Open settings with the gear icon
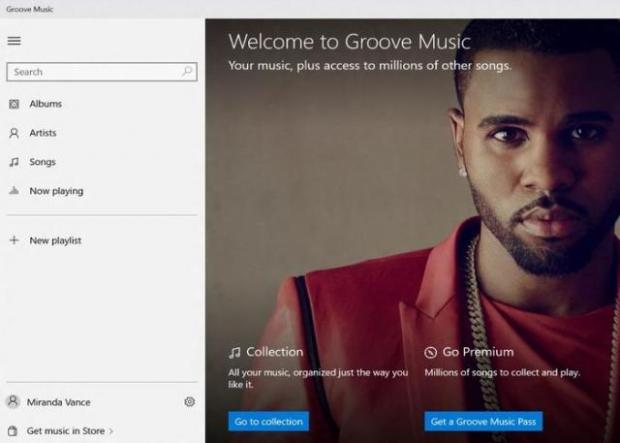The height and width of the screenshot is (443, 620). tap(189, 401)
